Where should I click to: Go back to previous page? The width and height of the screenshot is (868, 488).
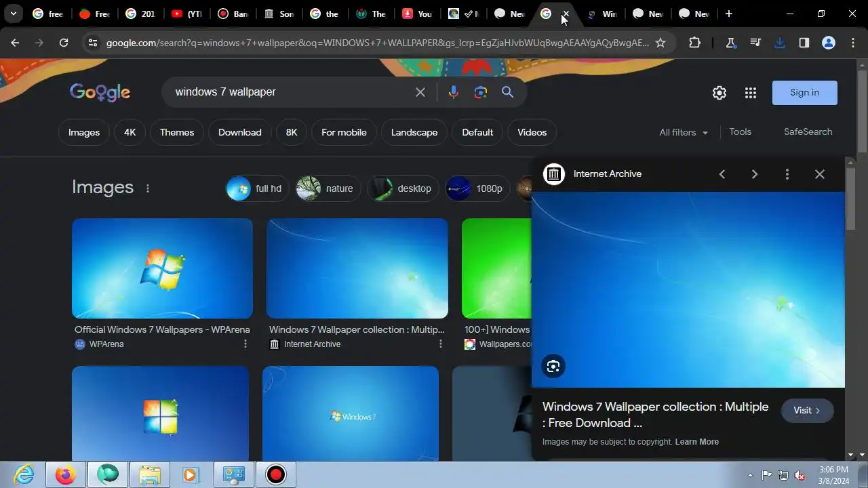pos(15,43)
